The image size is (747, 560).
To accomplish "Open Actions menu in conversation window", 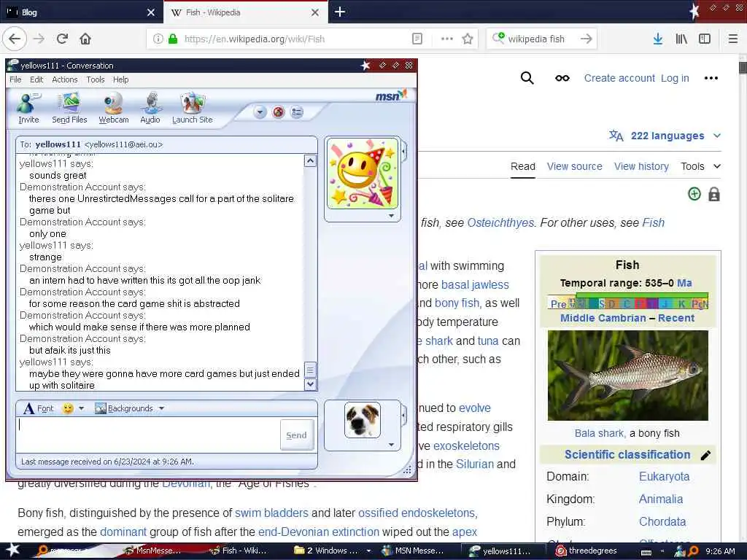I will pos(65,79).
